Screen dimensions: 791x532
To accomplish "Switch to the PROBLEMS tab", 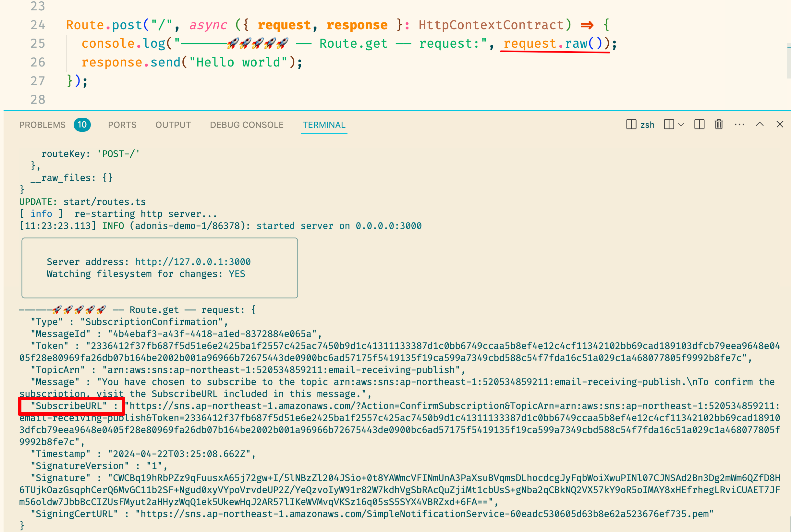I will pyautogui.click(x=43, y=125).
